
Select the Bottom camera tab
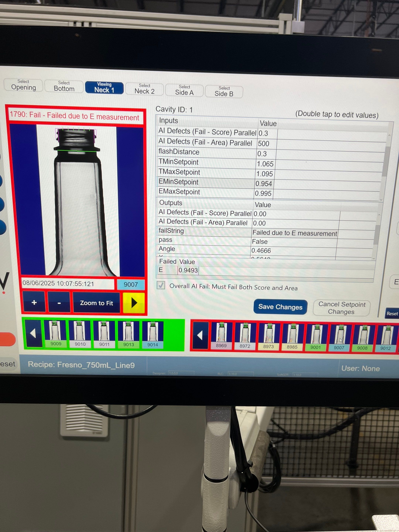[x=64, y=86]
